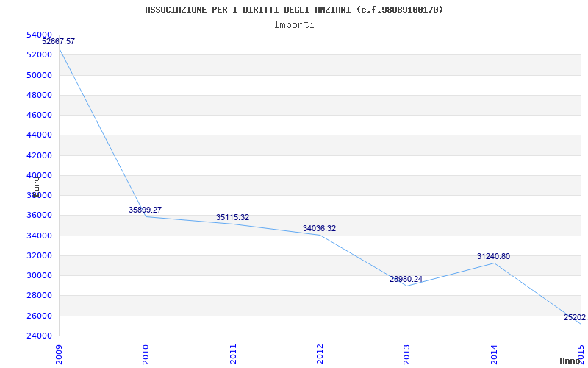The height and width of the screenshot is (368, 588).
Task: Click the y-axis value 42000
Action: pos(40,155)
